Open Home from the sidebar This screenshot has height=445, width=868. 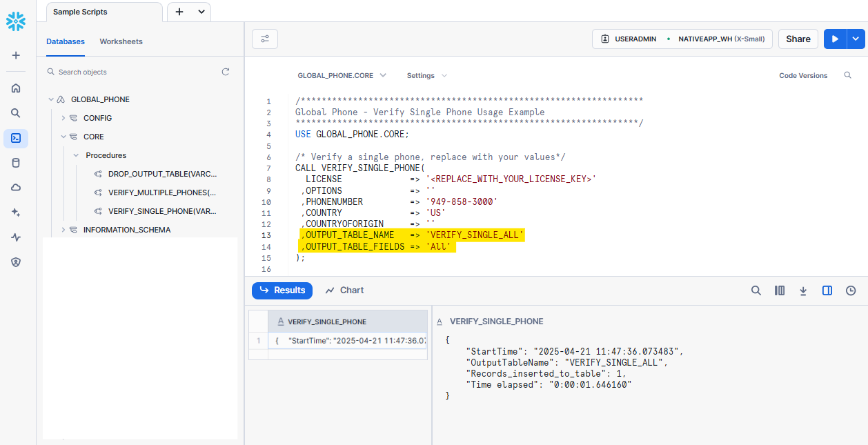(x=16, y=88)
